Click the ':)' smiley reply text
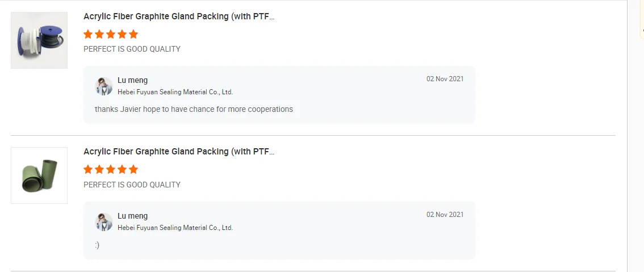The width and height of the screenshot is (644, 272). coord(97,245)
